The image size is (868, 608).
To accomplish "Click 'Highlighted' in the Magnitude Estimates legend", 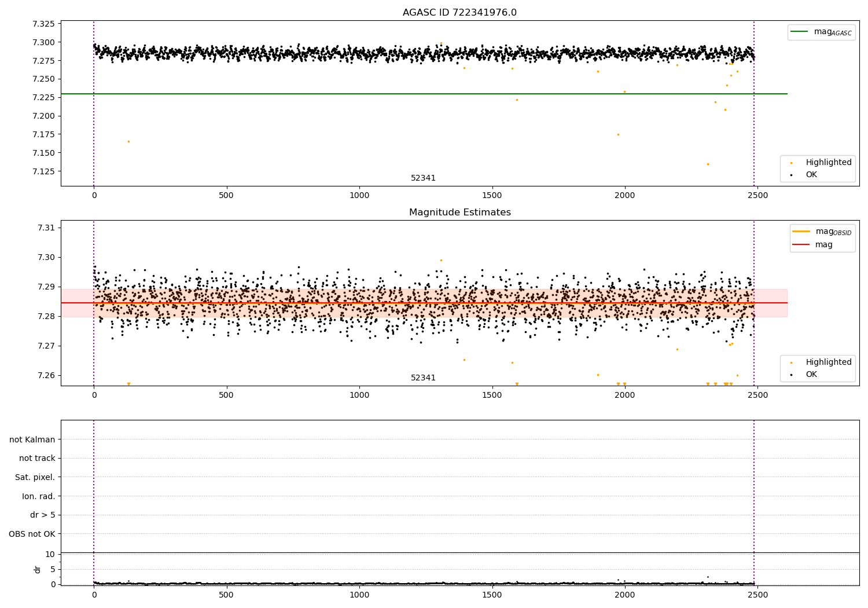I will (828, 362).
